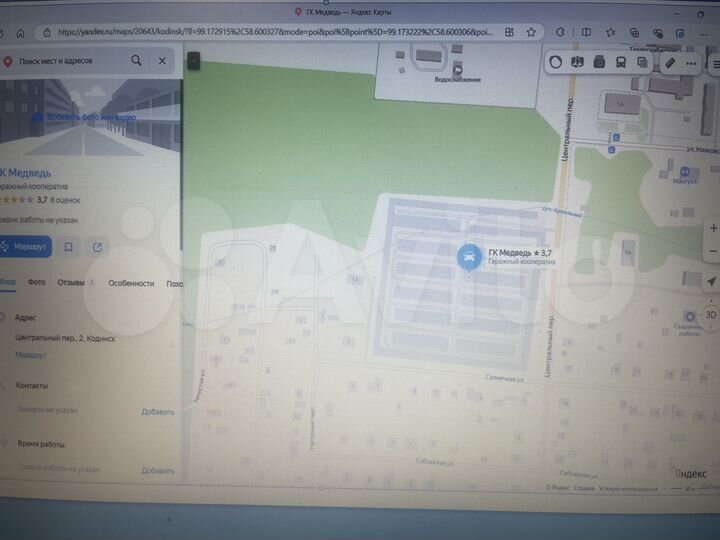720x540 pixels.
Task: Select the ruler measurement tool
Action: [669, 62]
